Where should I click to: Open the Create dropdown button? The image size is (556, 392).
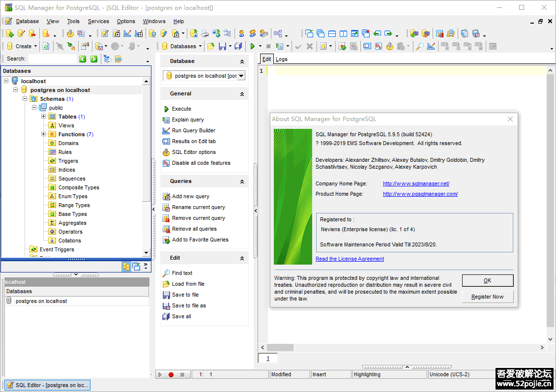pyautogui.click(x=22, y=46)
